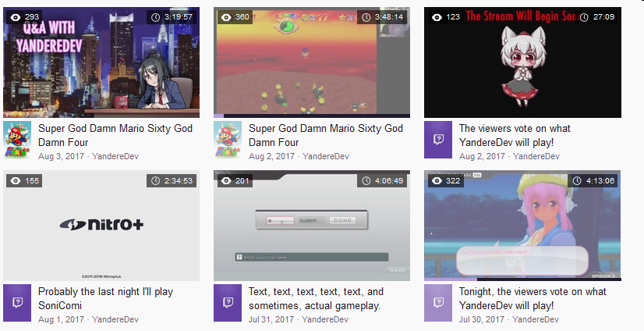This screenshot has width=644, height=331.
Task: Open 'Text, text, text... actual gameplay' title
Action: [x=316, y=298]
